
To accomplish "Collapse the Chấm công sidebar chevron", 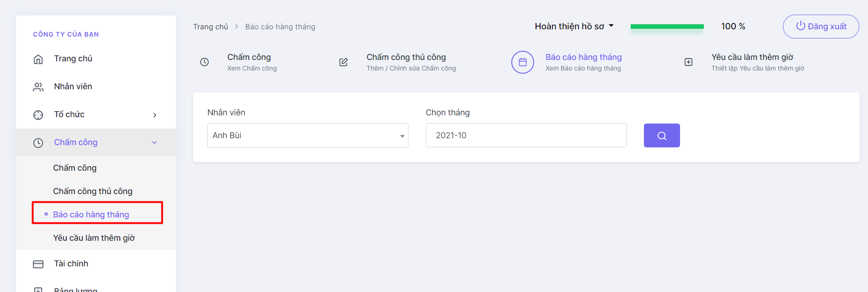I will tap(155, 142).
